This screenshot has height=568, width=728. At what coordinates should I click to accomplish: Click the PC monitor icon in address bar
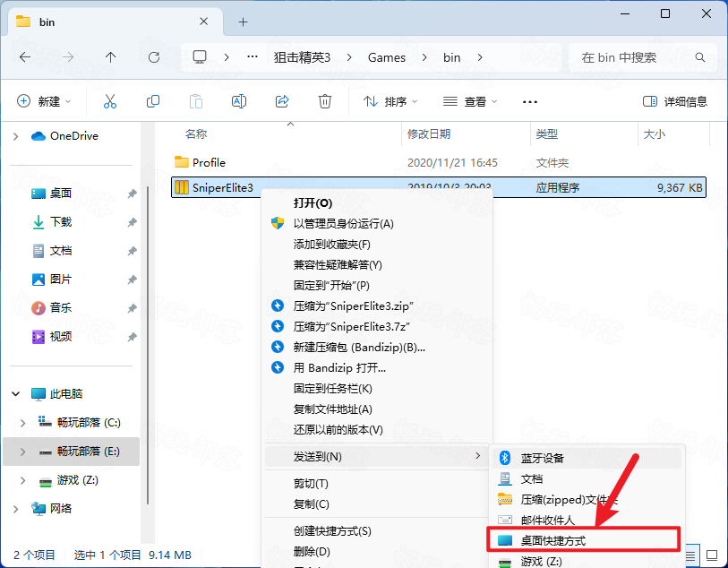point(200,57)
